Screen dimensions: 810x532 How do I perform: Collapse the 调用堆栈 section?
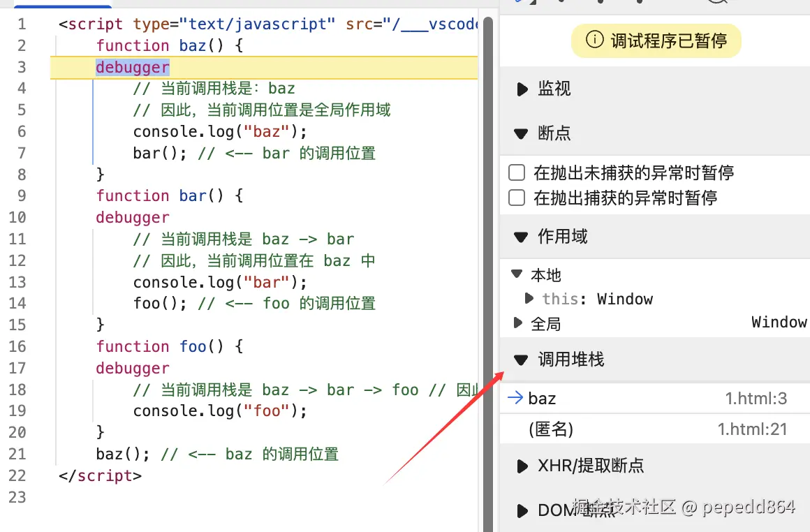coord(521,360)
